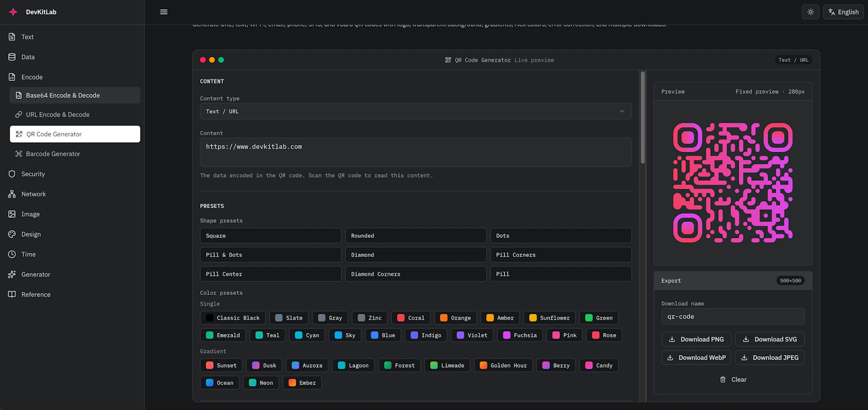Choose the Coral color preset
This screenshot has height=410, width=868.
point(411,318)
